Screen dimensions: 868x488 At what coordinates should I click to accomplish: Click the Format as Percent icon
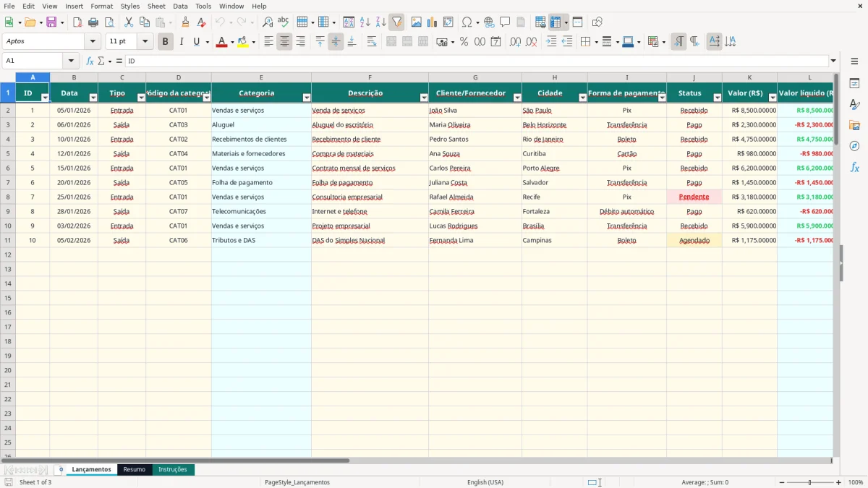point(464,42)
